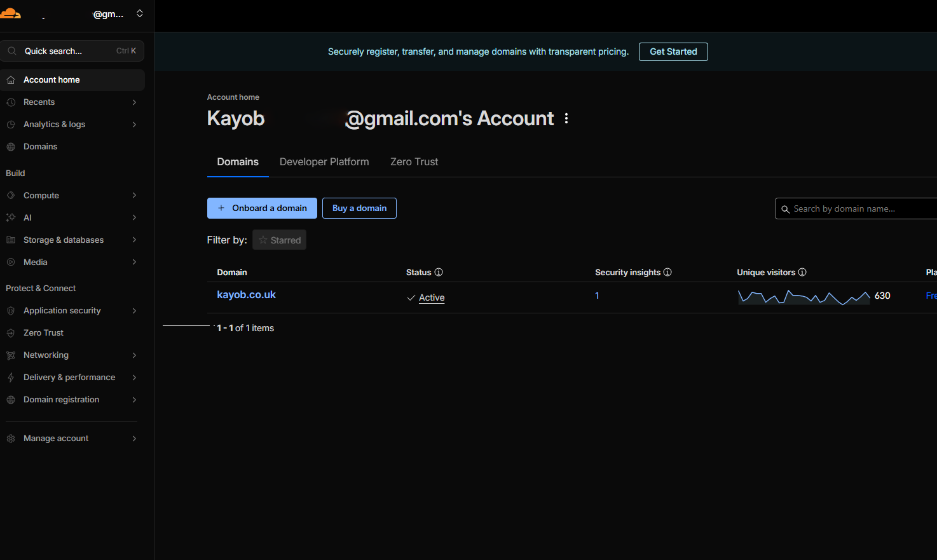Click the Security insights info icon

coord(667,272)
